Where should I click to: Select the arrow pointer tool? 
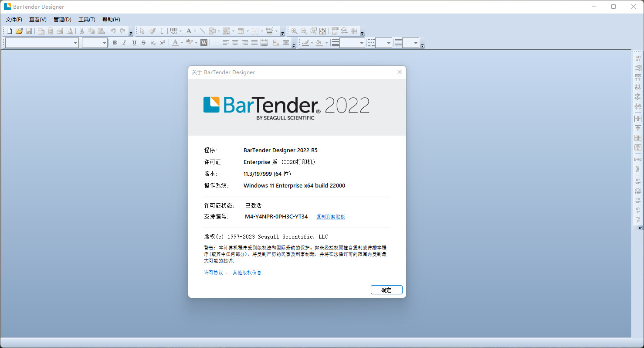[142, 31]
